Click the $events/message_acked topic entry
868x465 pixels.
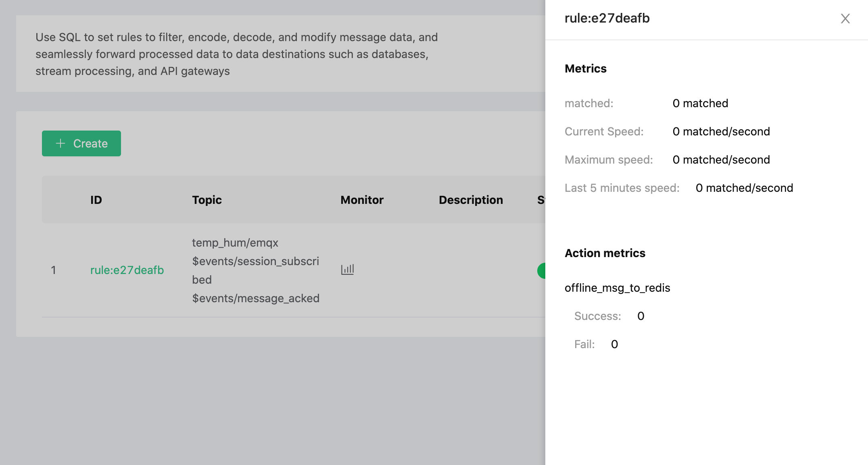[256, 298]
